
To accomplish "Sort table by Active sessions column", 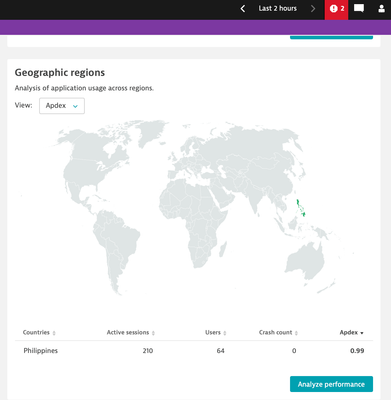I will coord(131,332).
